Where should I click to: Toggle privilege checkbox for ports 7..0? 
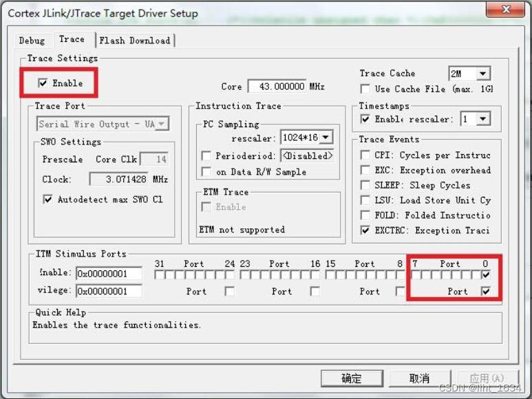point(486,292)
